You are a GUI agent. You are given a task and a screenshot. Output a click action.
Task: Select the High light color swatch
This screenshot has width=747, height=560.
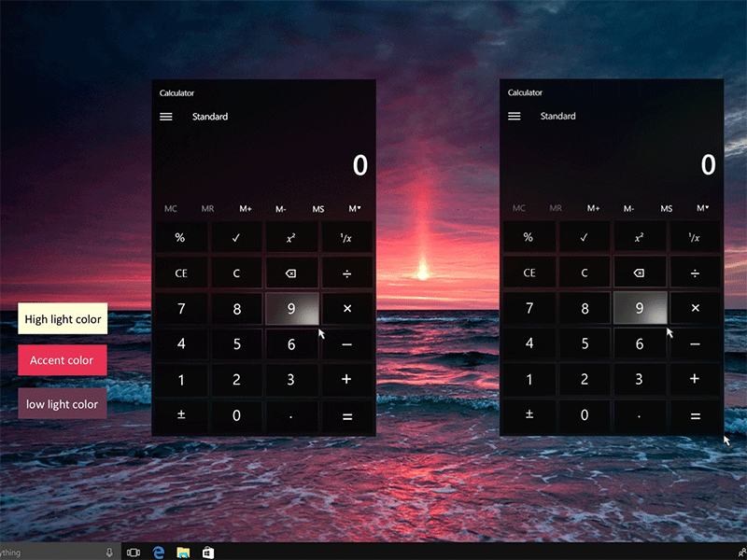[x=63, y=319]
